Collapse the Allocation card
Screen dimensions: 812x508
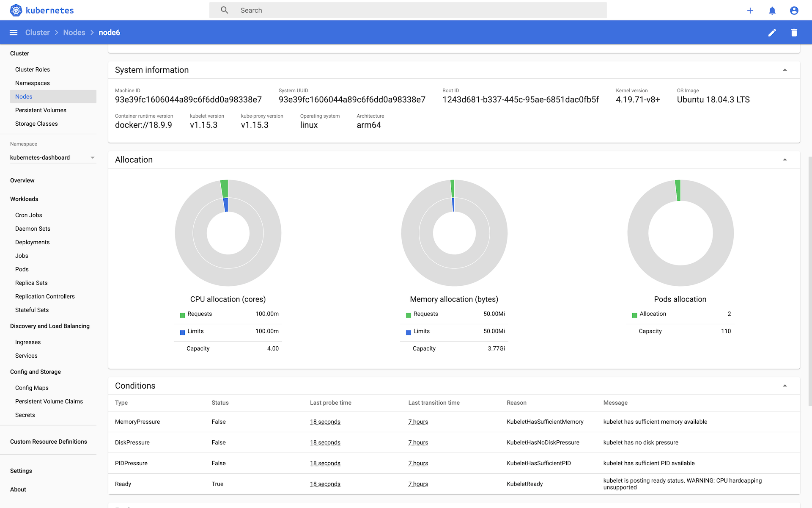pos(785,160)
